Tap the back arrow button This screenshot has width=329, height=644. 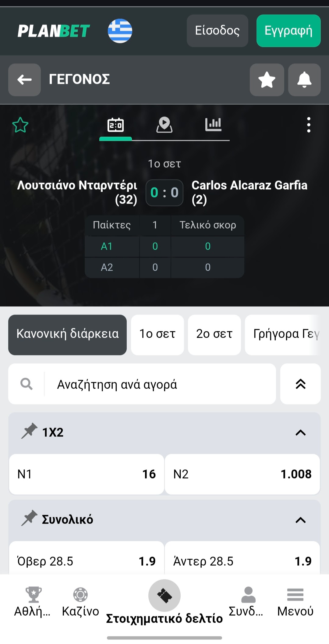click(24, 80)
